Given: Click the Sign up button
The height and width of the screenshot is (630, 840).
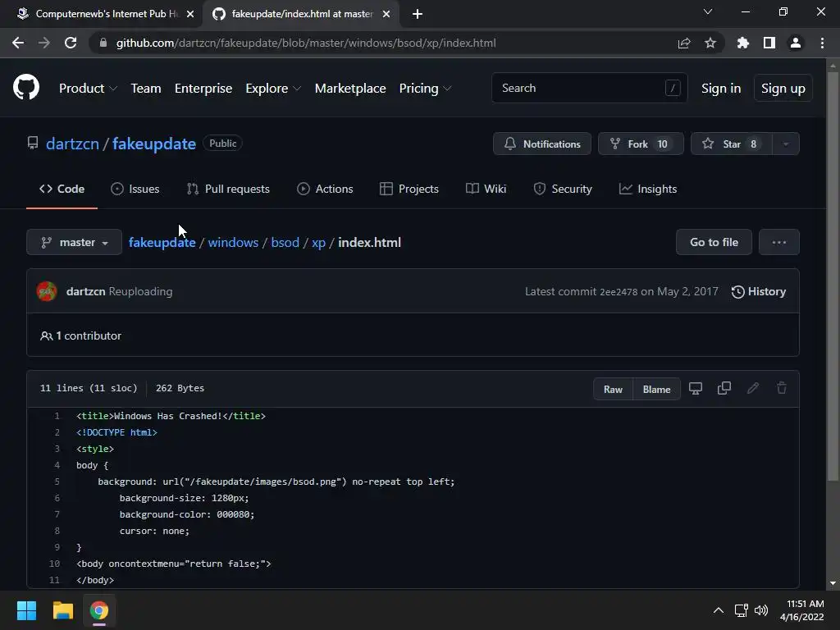Looking at the screenshot, I should pos(783,89).
